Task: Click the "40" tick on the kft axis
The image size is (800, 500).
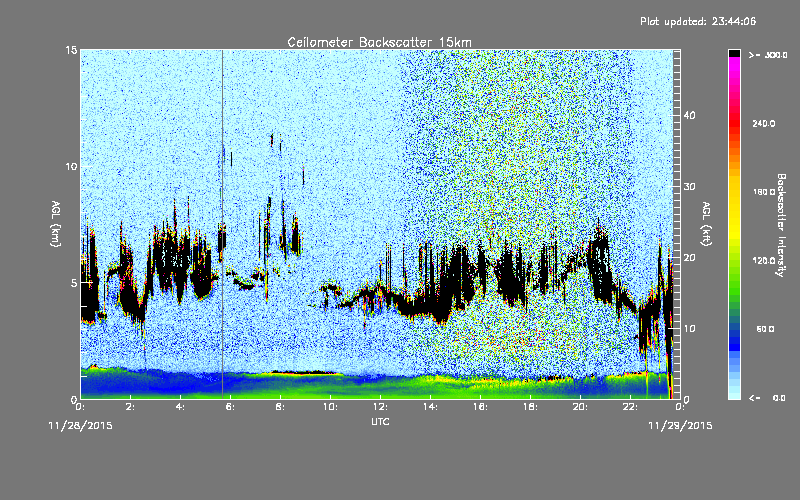Action: click(x=689, y=115)
